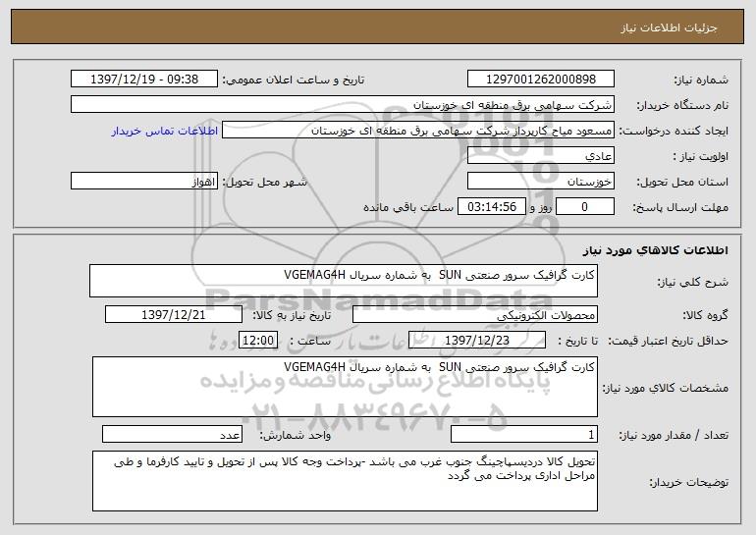
Task: Select the گروه کالا field محصولات الکترونیکی
Action: pos(475,315)
